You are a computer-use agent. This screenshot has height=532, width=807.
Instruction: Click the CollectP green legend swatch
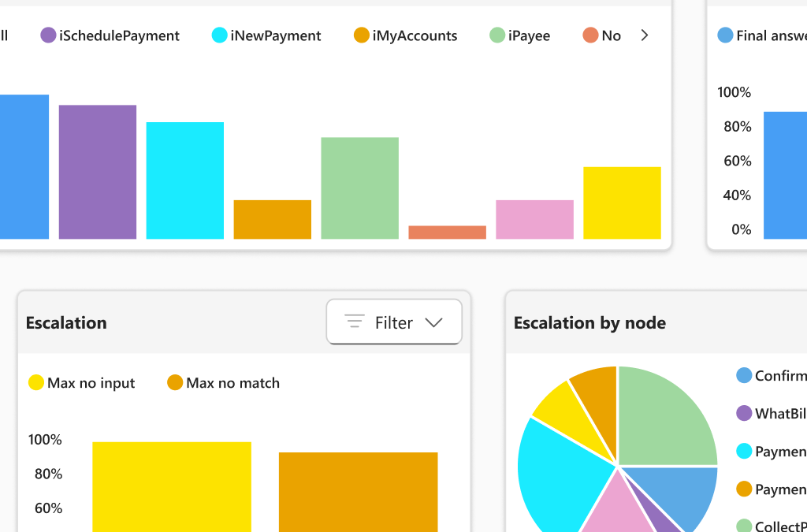click(744, 526)
